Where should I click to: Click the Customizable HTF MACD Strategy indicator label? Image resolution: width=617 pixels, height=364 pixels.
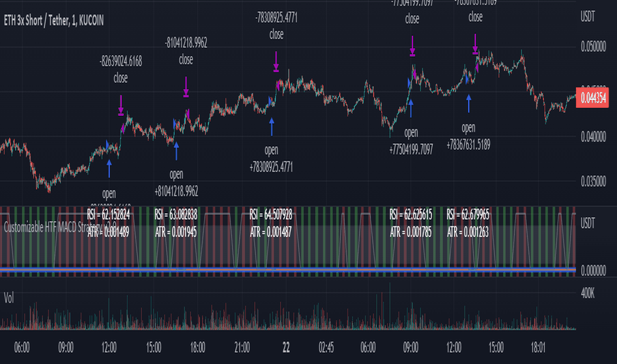coord(60,227)
